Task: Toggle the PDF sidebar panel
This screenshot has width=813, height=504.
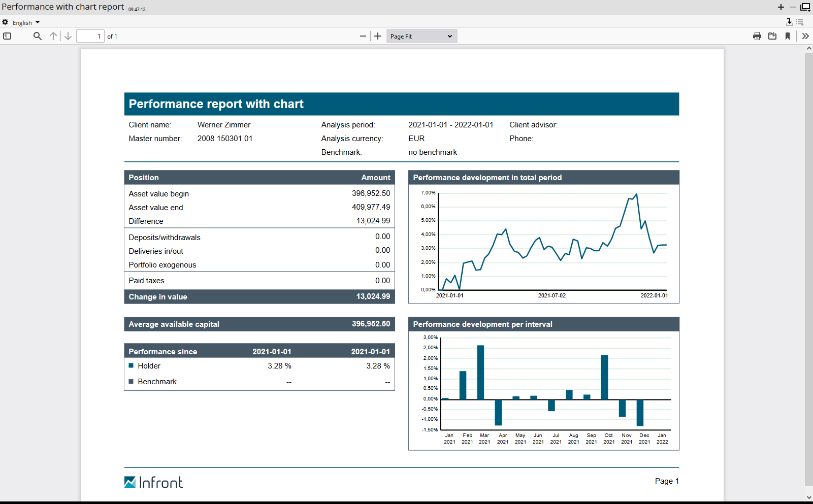Action: pyautogui.click(x=7, y=36)
